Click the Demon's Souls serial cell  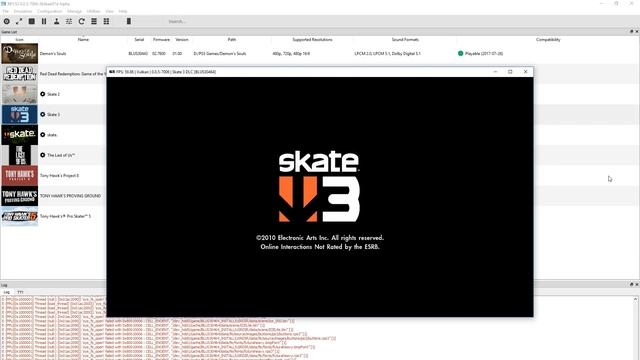tap(138, 53)
